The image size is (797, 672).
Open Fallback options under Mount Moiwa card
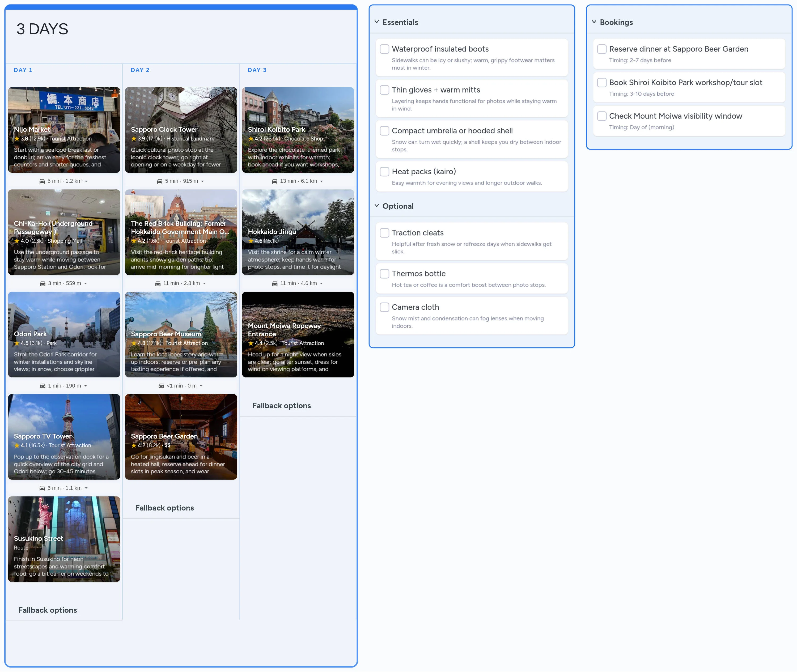[x=282, y=405]
